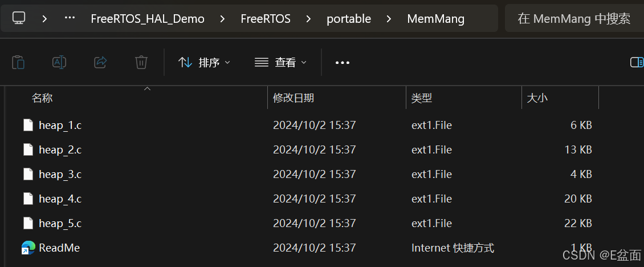Sort by the 大小 column header

coord(537,98)
